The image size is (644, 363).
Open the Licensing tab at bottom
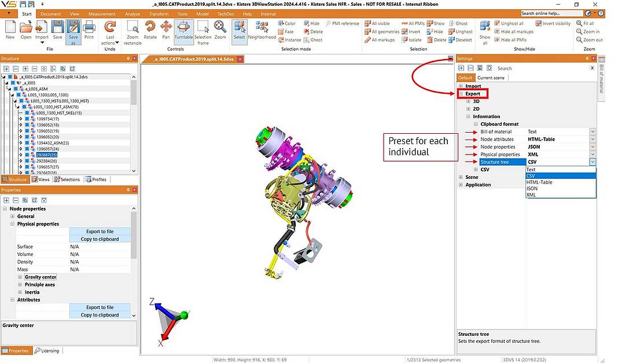tap(47, 351)
